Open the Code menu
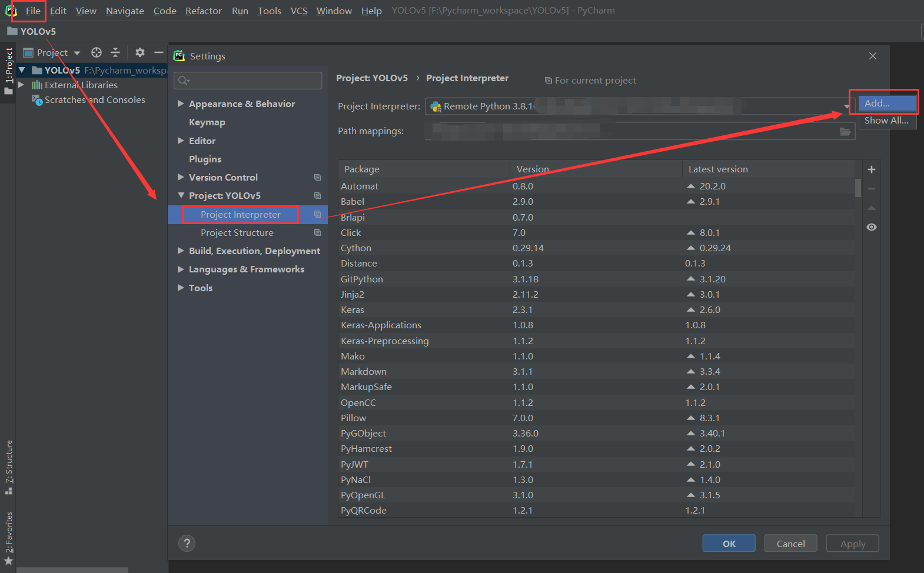This screenshot has height=573, width=924. [x=165, y=11]
